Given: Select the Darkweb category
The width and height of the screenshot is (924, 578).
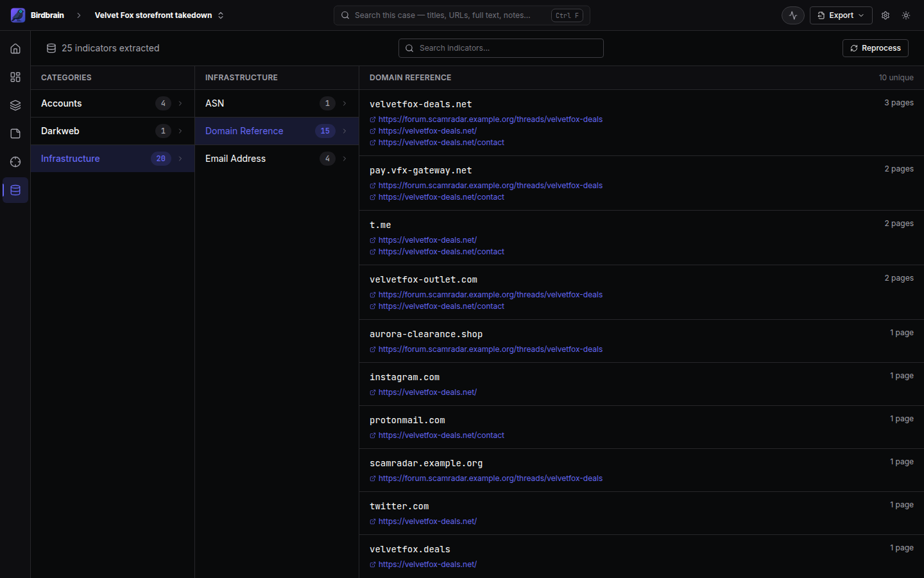Looking at the screenshot, I should (112, 131).
